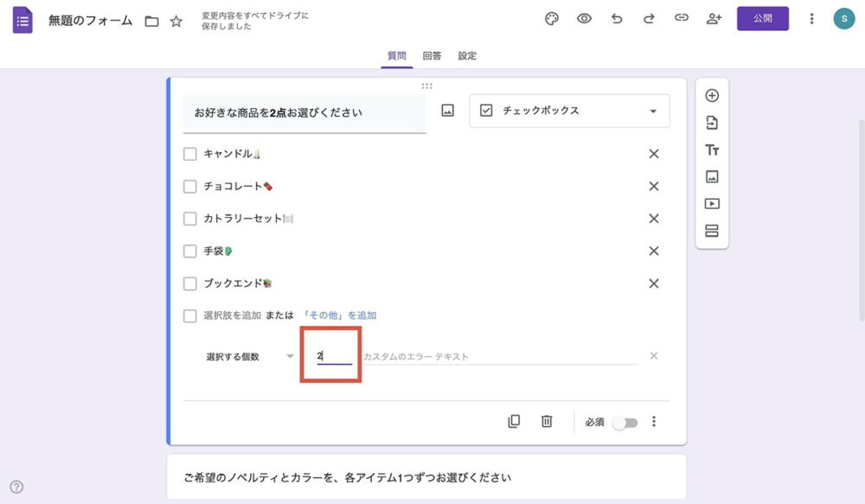Click the duplicate question icon
The width and height of the screenshot is (865, 504).
[515, 421]
